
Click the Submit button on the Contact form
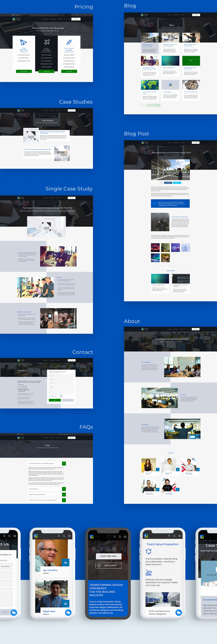pyautogui.click(x=55, y=400)
